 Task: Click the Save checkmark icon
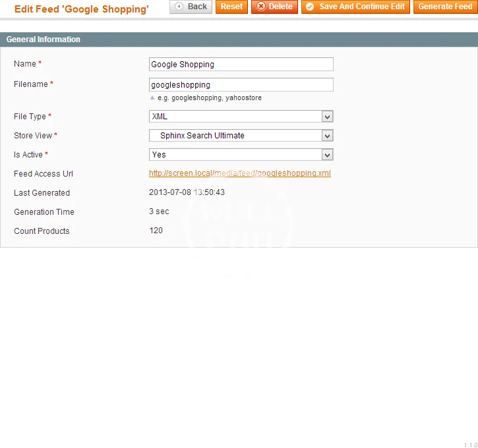[x=311, y=7]
